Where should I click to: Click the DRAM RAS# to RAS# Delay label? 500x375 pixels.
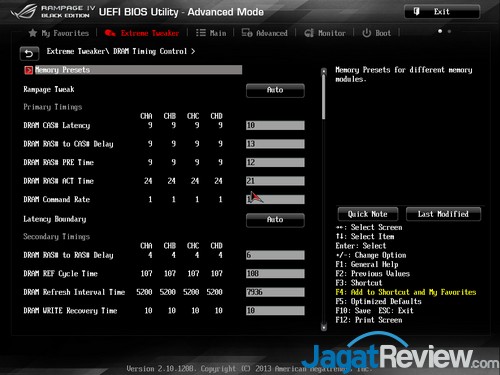68,255
